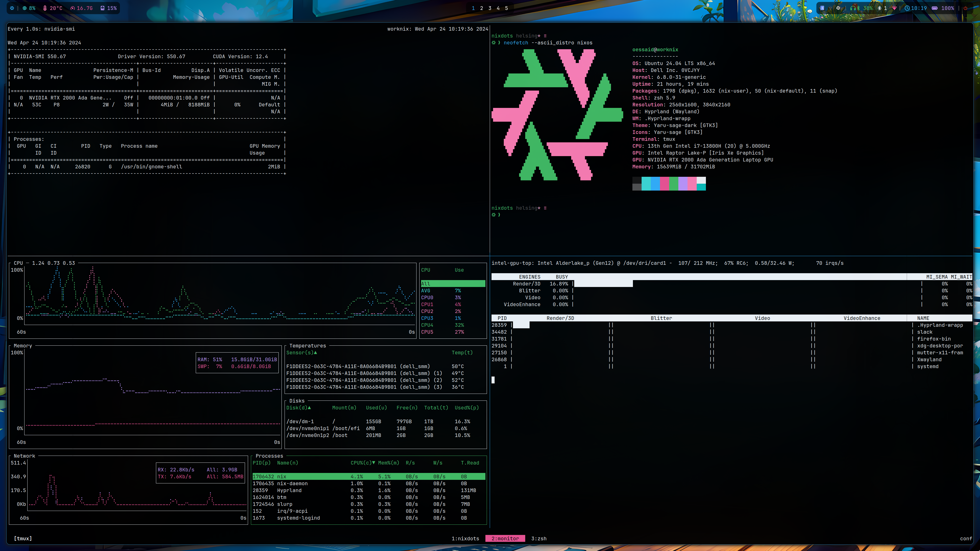
Task: Sort processes by PID(p) column
Action: click(262, 463)
